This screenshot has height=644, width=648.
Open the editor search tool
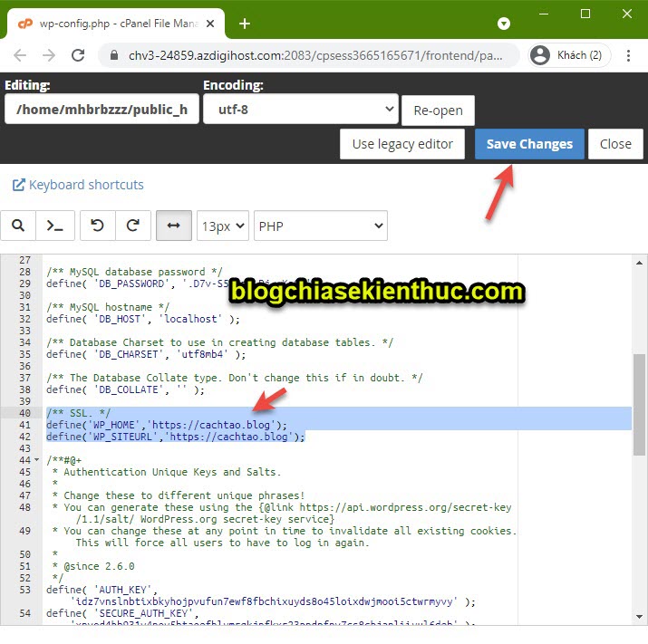coord(18,226)
